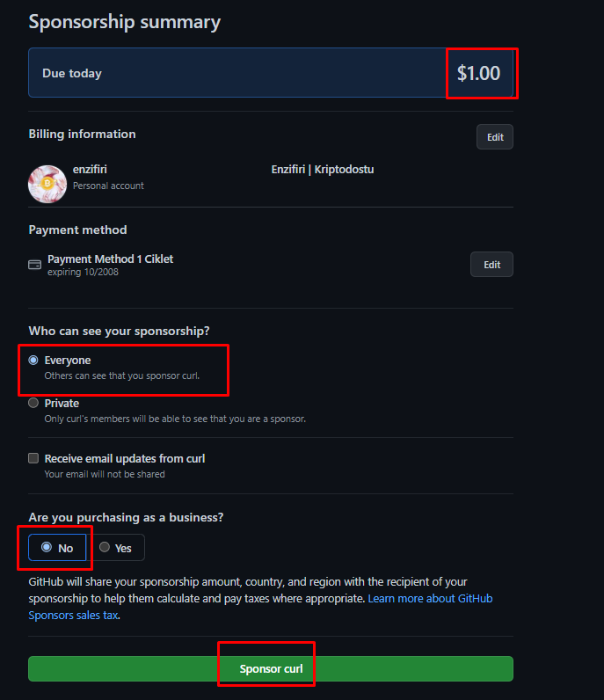Click the card expiring 10/2008 text
The image size is (604, 700).
pyautogui.click(x=84, y=273)
